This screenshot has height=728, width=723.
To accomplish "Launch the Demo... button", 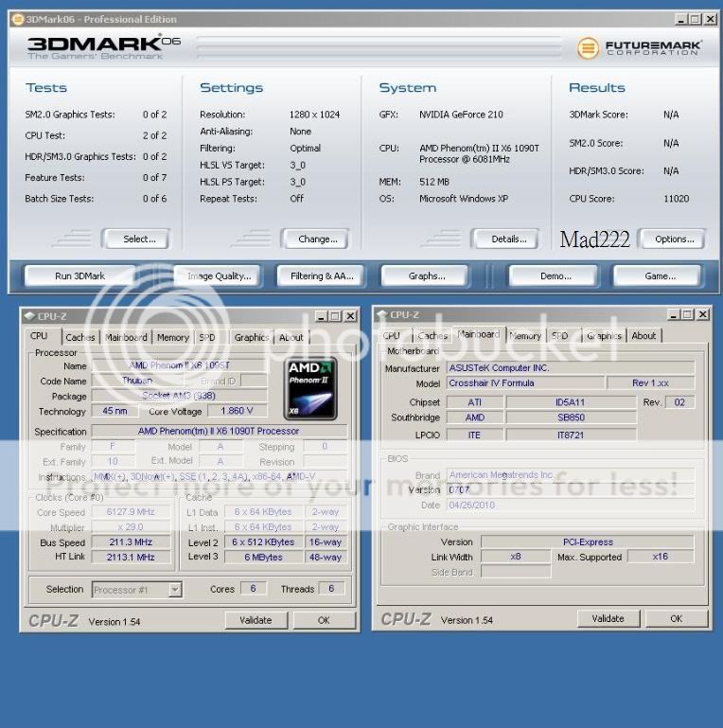I will (x=555, y=275).
